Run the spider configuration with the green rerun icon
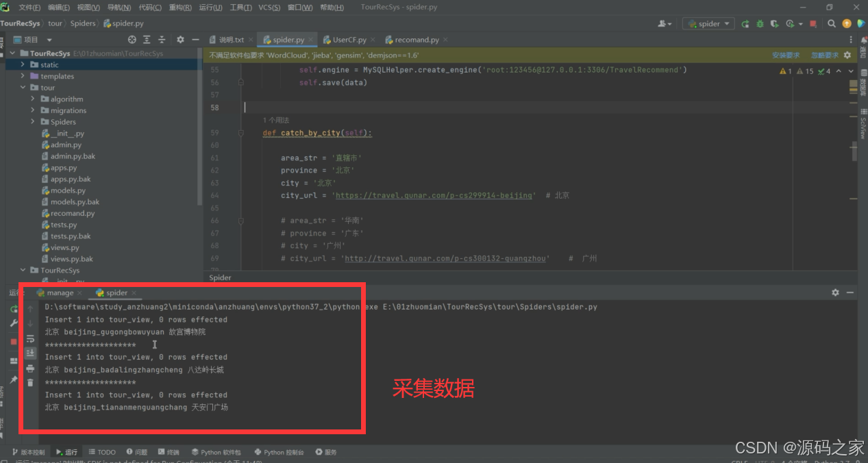Image resolution: width=868 pixels, height=463 pixels. [745, 24]
